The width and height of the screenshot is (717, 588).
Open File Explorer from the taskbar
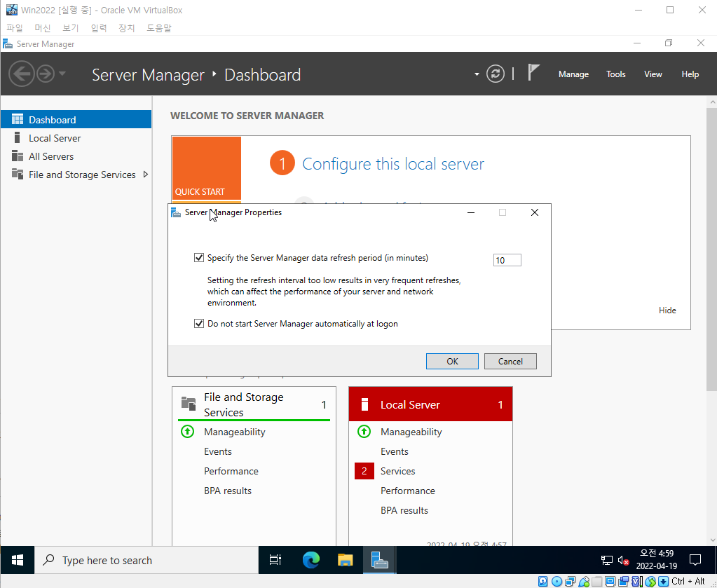click(x=346, y=560)
